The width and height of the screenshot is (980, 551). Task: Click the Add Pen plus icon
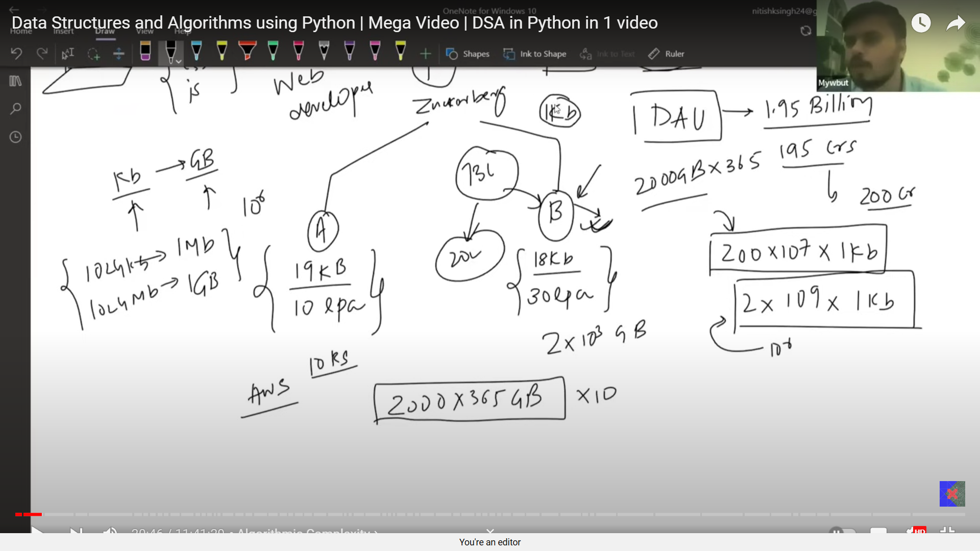[425, 54]
